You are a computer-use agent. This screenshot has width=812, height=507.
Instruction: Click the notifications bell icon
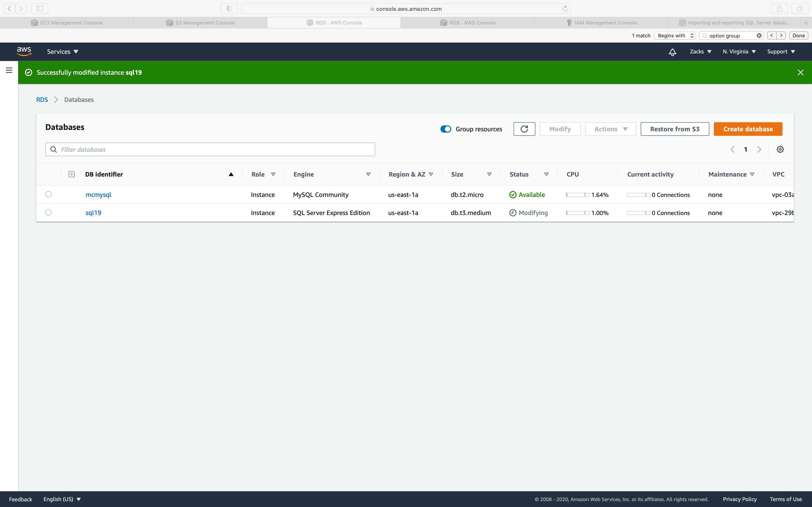tap(672, 52)
